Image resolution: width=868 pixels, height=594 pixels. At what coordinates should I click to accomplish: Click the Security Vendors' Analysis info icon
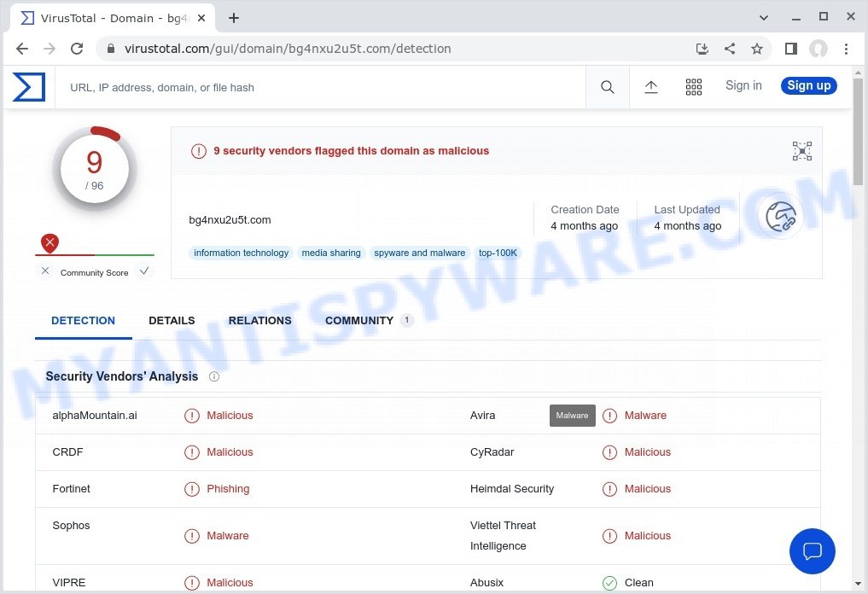[x=214, y=376]
